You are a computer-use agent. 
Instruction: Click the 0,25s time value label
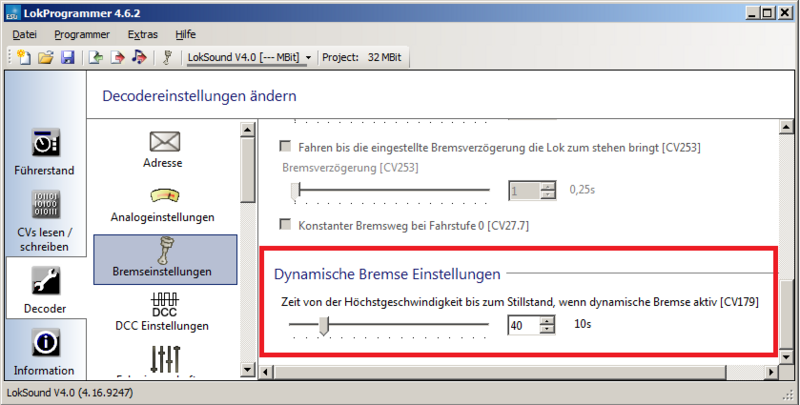point(582,190)
